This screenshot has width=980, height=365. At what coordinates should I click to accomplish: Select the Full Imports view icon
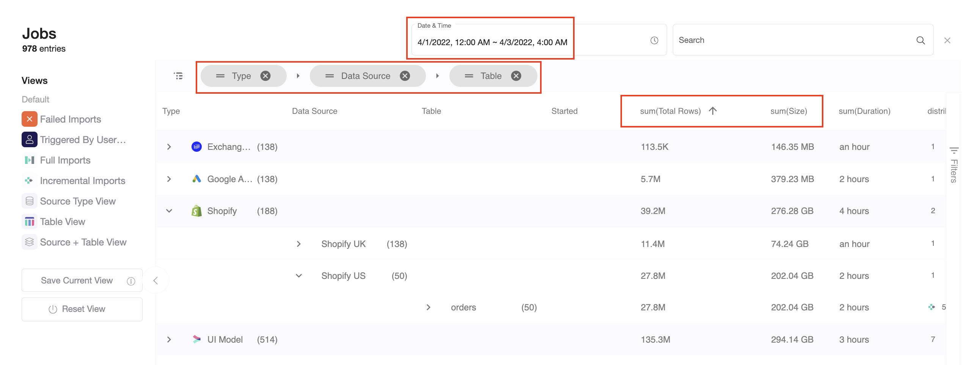click(29, 160)
